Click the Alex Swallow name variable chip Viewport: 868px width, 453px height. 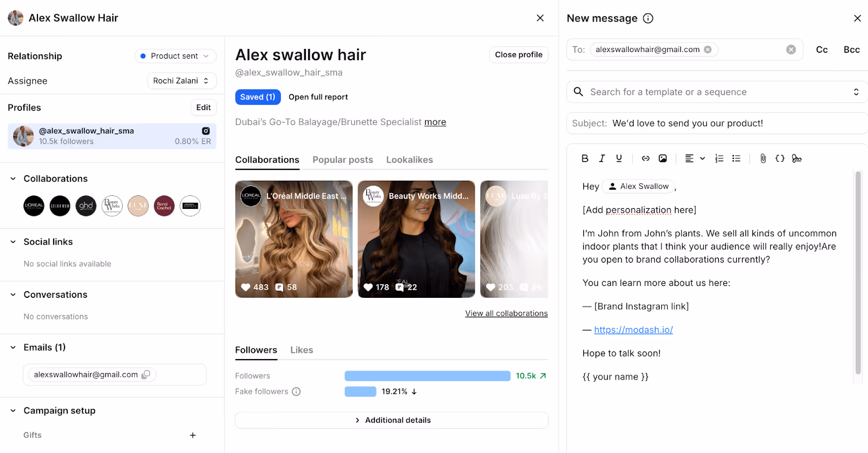tap(639, 186)
